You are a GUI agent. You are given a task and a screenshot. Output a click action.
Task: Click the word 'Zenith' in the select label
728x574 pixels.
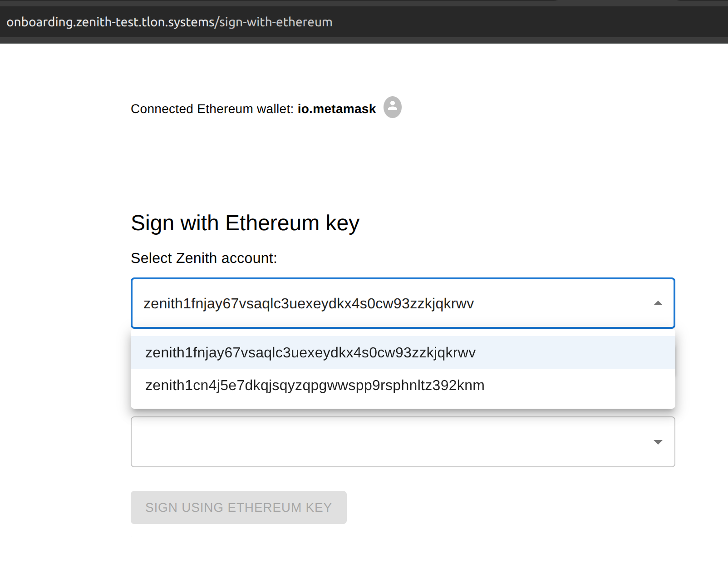(196, 258)
